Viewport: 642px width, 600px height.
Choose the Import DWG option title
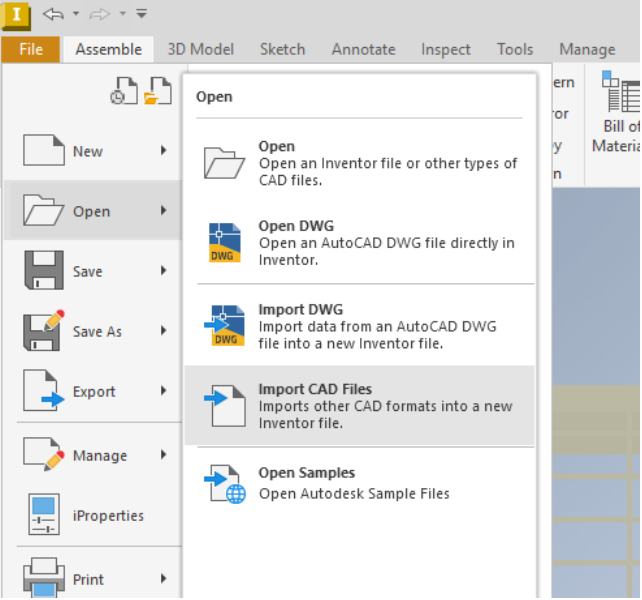tap(301, 310)
